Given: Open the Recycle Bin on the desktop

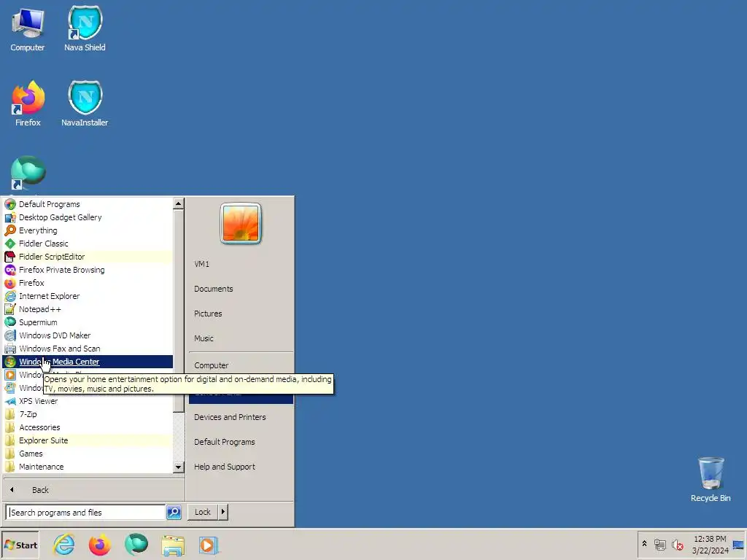Looking at the screenshot, I should tap(711, 480).
